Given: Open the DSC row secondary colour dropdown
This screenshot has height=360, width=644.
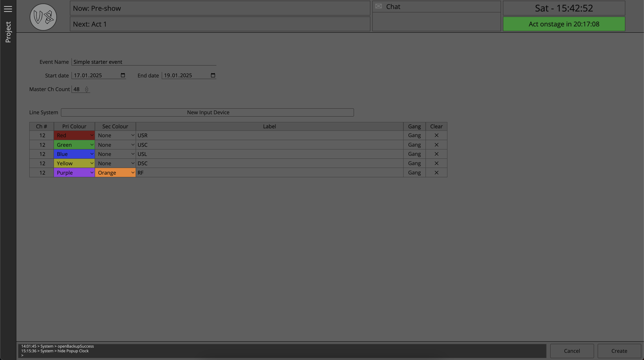Looking at the screenshot, I should tap(116, 163).
